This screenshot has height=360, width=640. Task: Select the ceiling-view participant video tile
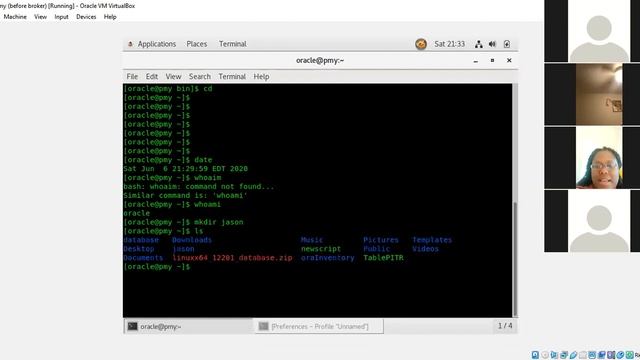[x=592, y=94]
